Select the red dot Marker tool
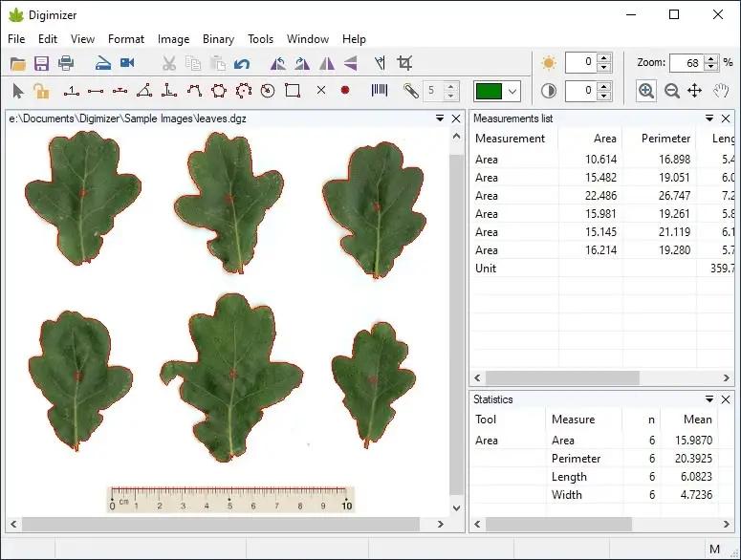This screenshot has width=741, height=560. click(345, 91)
